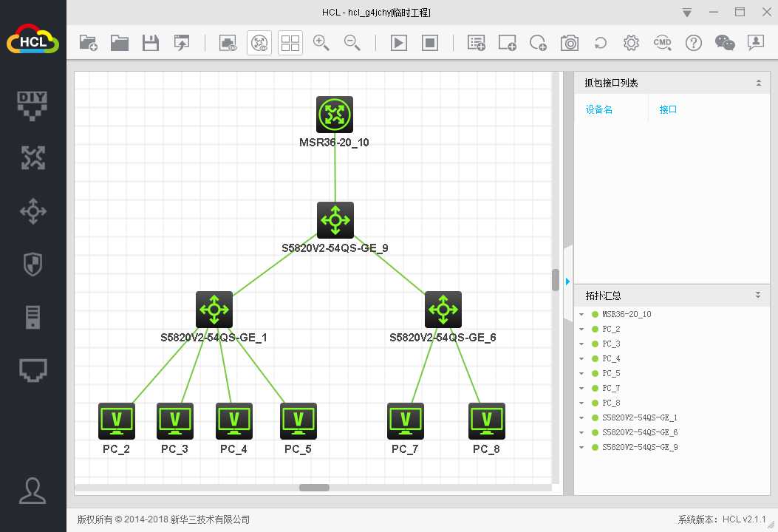The image size is (778, 532).
Task: Expand PC_7 in topology summary
Action: click(581, 388)
